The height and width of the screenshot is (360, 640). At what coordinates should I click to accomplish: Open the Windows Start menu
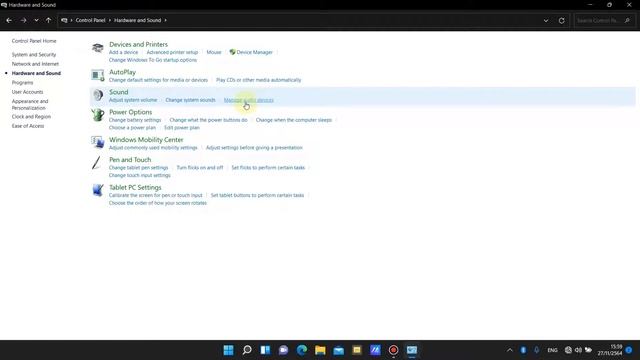click(x=229, y=350)
